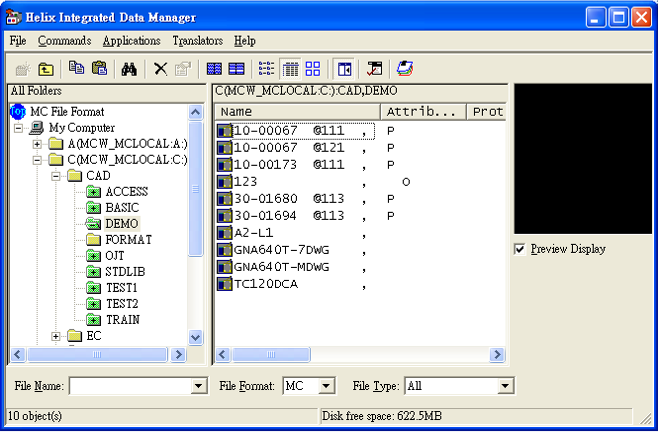Click the folder tree scroll left arrow
Viewport: 658px width, 432px height.
click(x=18, y=355)
